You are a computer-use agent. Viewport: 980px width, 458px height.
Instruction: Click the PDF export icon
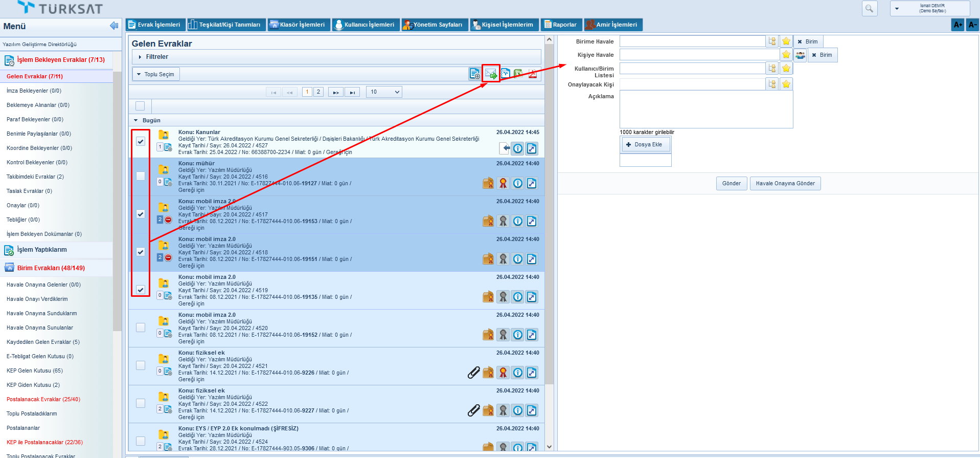[x=533, y=74]
